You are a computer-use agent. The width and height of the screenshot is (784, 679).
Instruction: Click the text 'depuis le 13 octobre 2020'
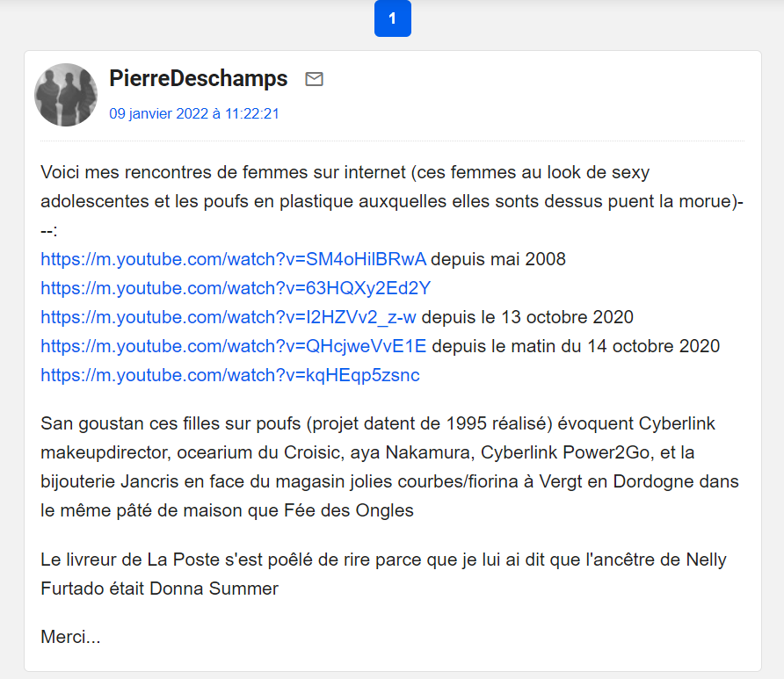point(527,317)
